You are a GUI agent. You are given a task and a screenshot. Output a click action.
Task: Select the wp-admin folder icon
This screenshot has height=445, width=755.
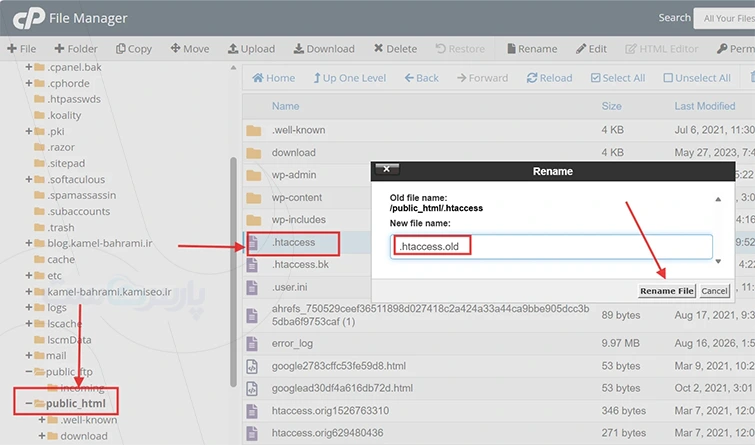[254, 175]
